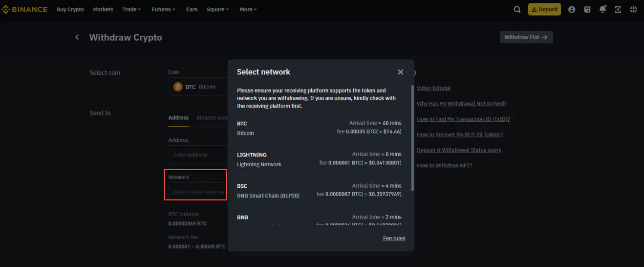Viewport: 644px width, 267px height.
Task: Open the search magnifier icon
Action: coord(517,9)
